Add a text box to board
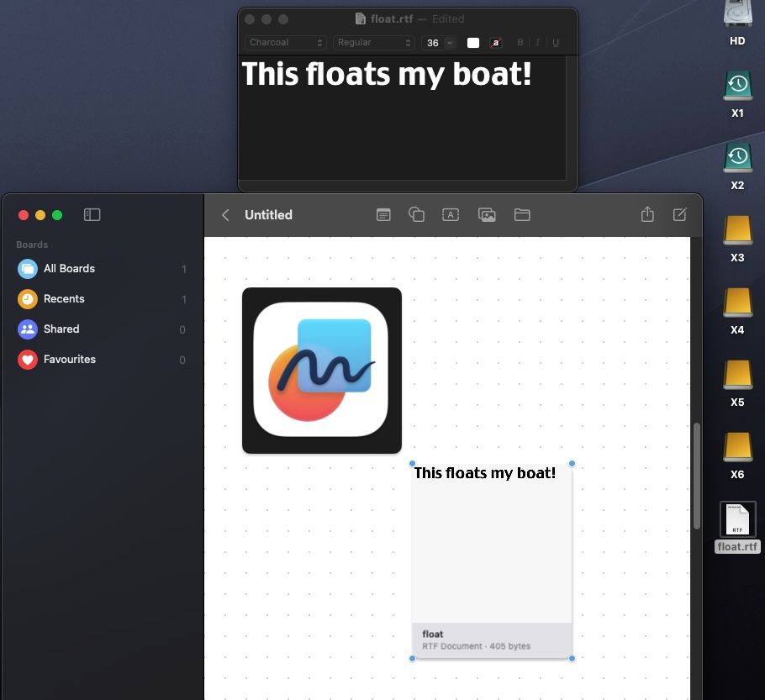The image size is (765, 700). coord(451,215)
